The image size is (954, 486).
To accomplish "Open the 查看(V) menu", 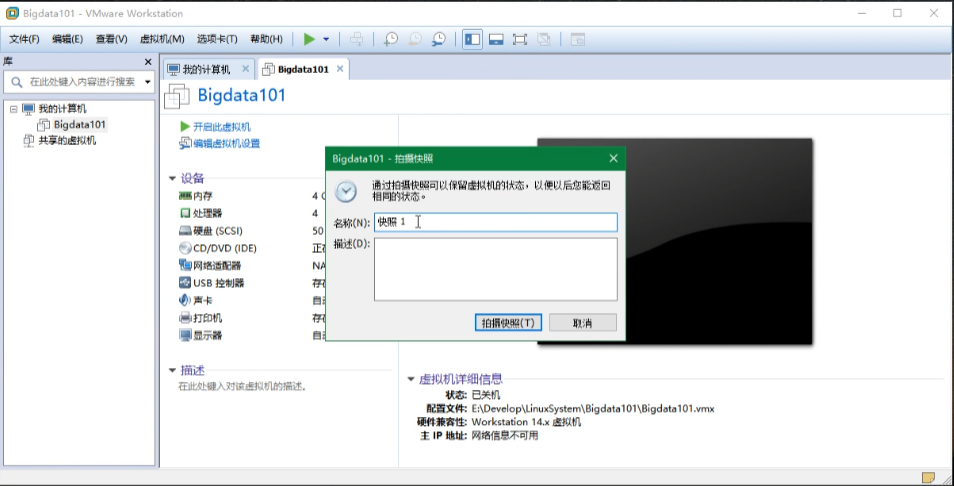I will [x=111, y=39].
